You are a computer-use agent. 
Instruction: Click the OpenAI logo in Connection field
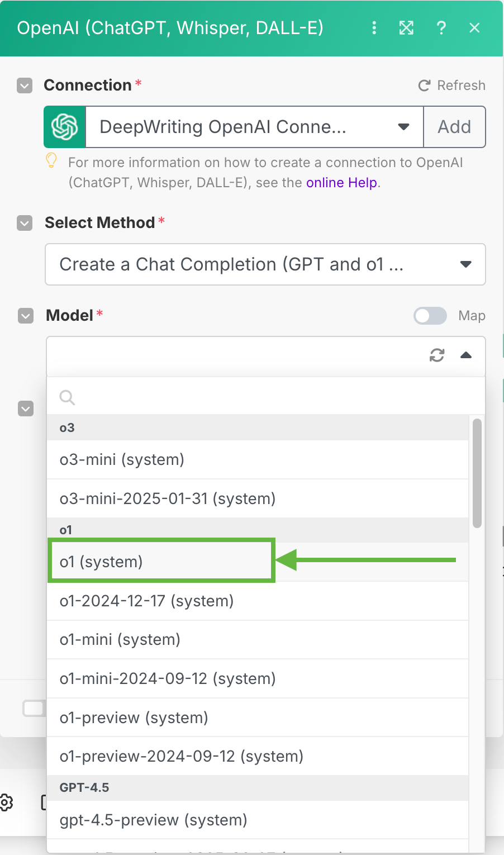click(x=65, y=127)
